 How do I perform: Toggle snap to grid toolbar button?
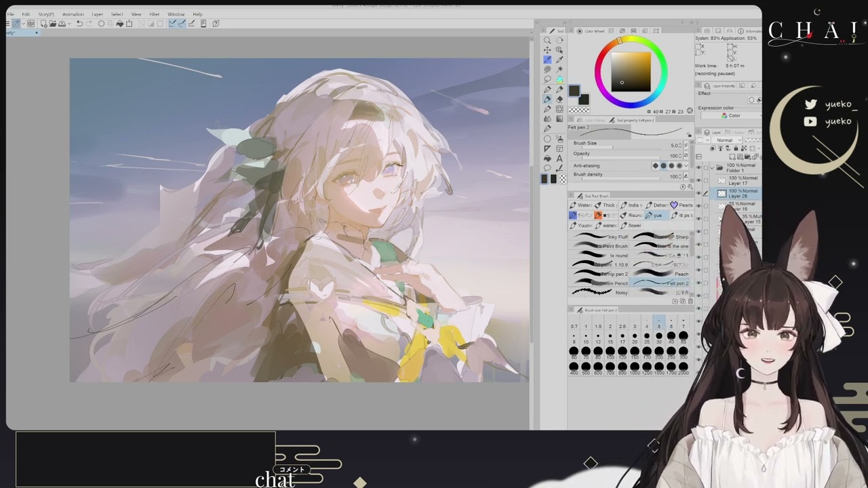191,24
